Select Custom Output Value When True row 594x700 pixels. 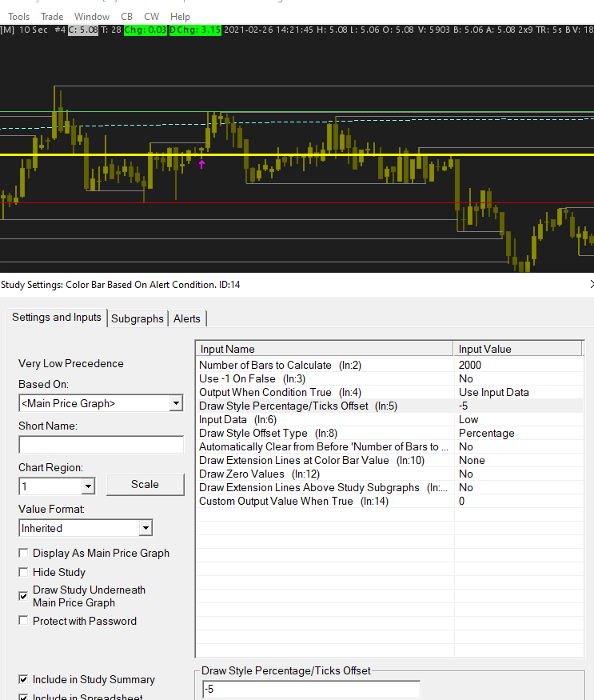pos(389,502)
